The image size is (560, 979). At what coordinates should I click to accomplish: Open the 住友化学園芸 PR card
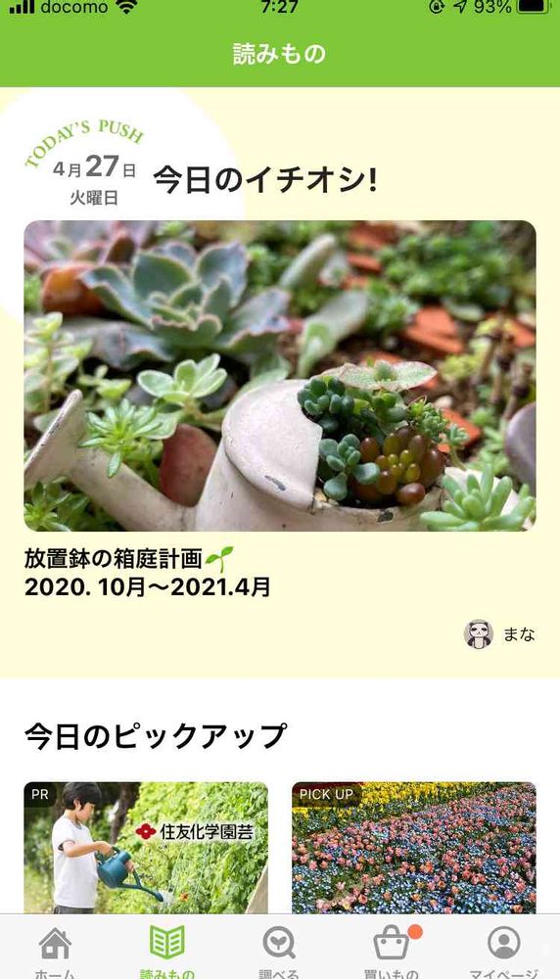146,848
